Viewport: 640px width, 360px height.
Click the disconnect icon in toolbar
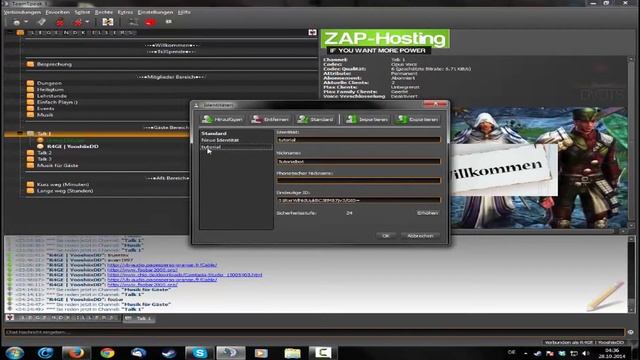coord(42,22)
